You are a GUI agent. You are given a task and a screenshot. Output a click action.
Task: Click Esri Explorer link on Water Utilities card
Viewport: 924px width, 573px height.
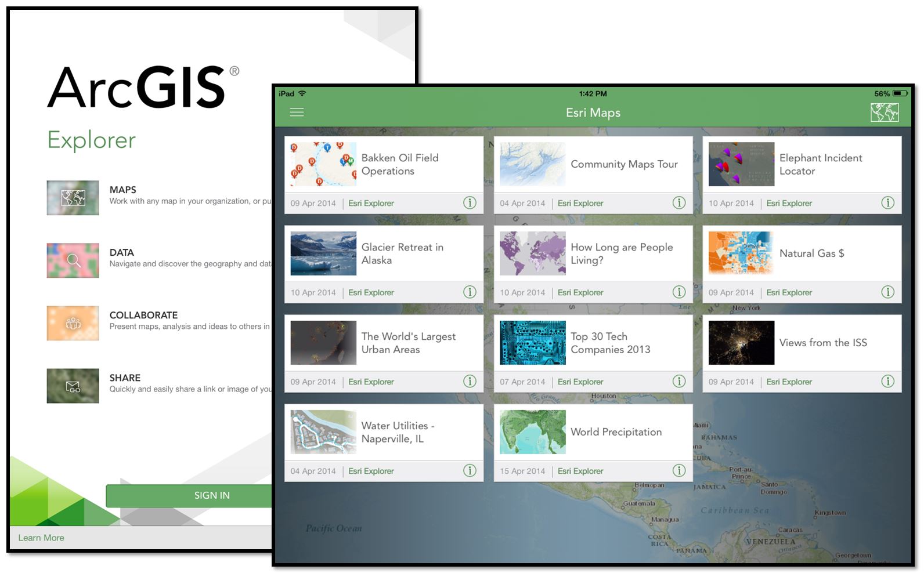tap(371, 472)
